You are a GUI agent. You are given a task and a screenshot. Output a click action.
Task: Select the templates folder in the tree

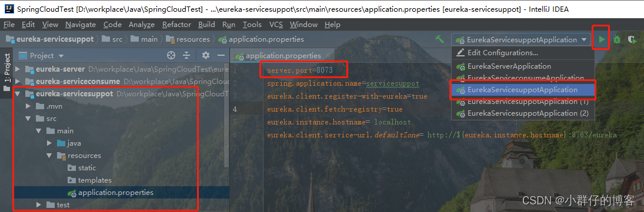pyautogui.click(x=89, y=180)
